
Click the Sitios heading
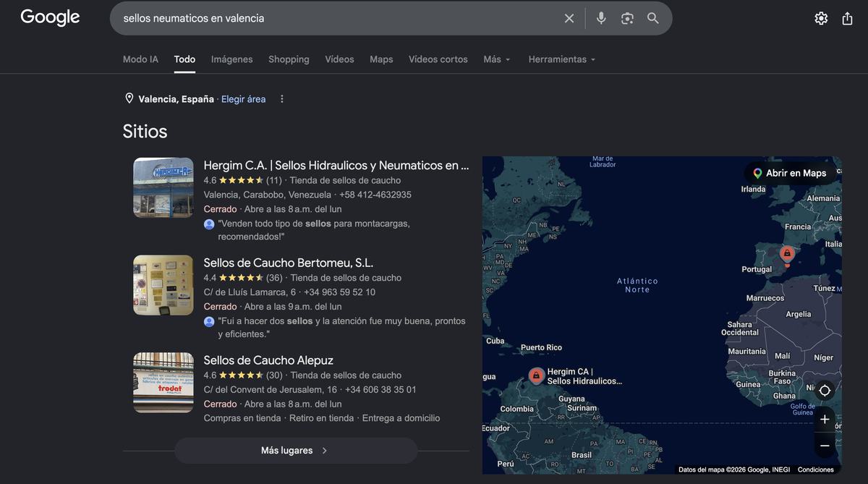(x=145, y=131)
